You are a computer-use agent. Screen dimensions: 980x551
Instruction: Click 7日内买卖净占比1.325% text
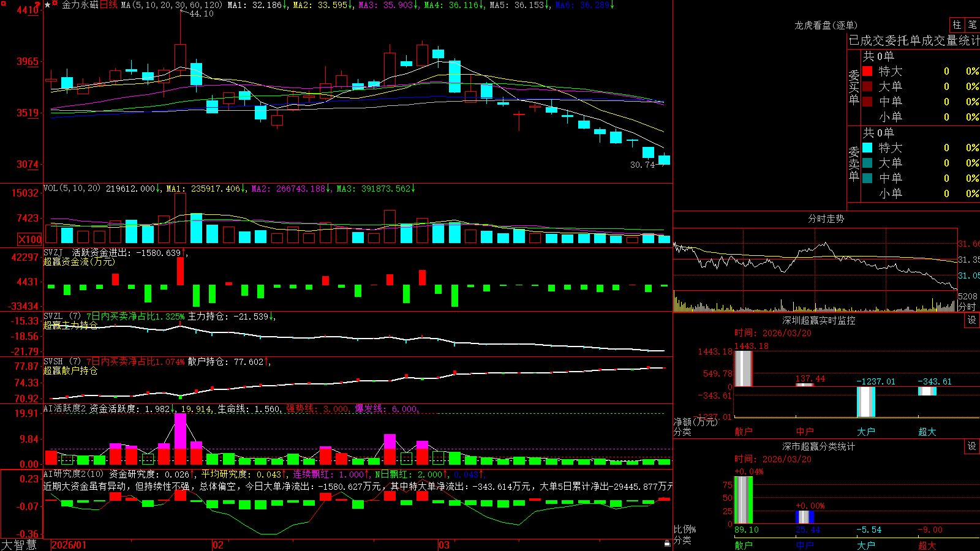point(135,317)
